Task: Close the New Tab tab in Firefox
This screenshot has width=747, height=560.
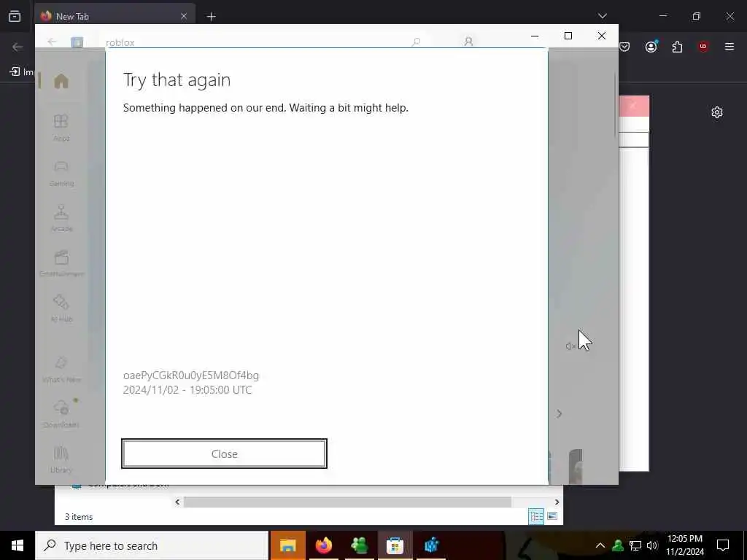Action: [184, 16]
